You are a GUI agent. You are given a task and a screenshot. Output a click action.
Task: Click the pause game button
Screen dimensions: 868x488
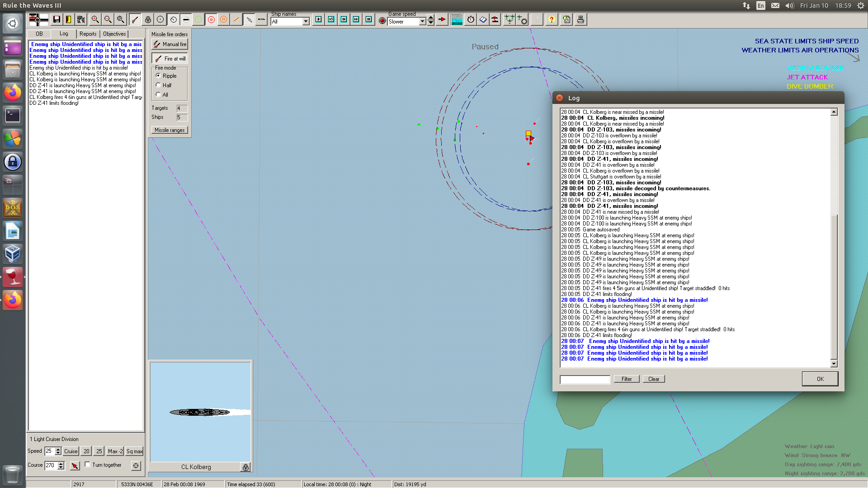[369, 19]
